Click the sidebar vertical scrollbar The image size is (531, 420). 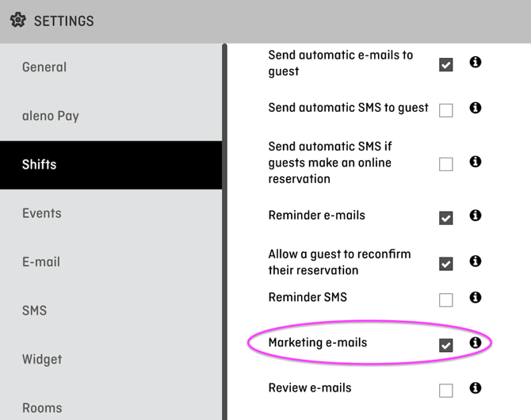[224, 231]
